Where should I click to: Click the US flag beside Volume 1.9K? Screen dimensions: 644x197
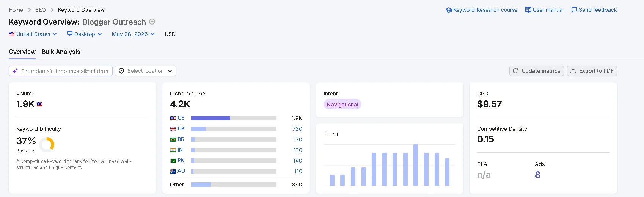[x=40, y=104]
